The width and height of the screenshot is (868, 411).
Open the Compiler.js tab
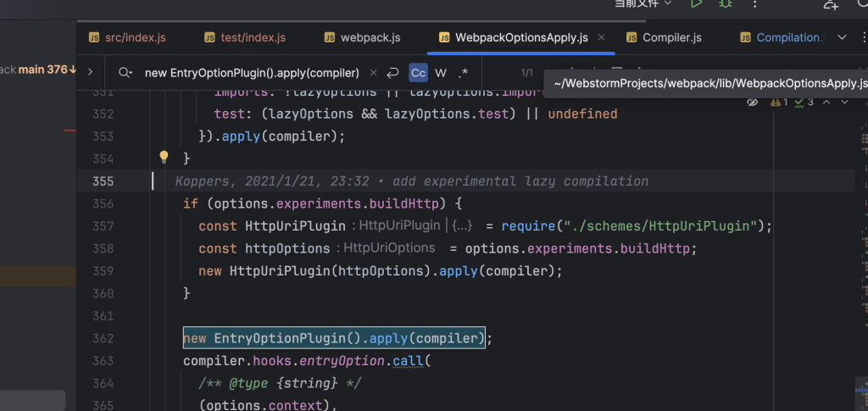pos(664,37)
